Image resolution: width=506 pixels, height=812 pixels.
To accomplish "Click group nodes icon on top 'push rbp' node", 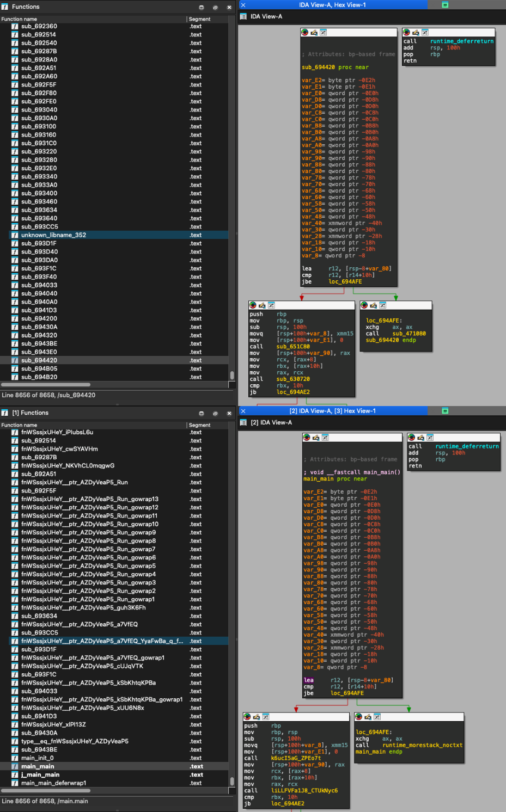I will click(271, 305).
